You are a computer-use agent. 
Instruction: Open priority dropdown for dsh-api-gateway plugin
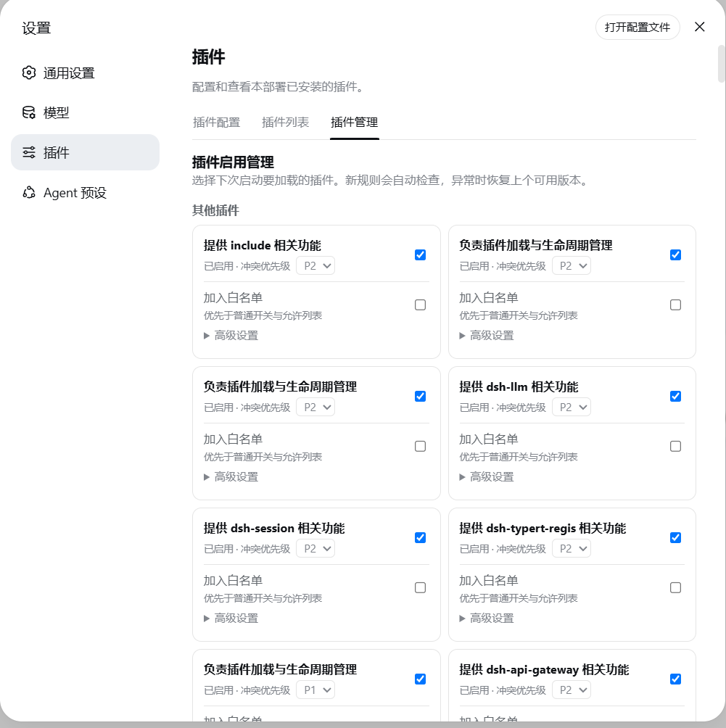[x=572, y=690]
